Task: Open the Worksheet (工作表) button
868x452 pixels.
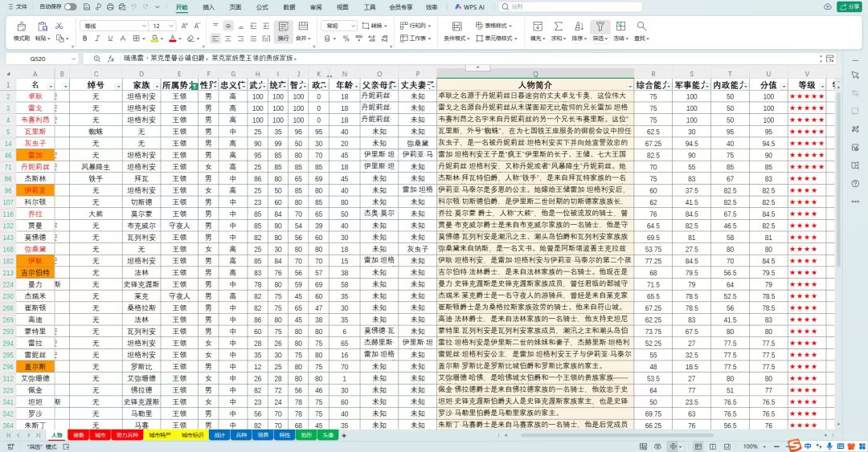Action: click(x=416, y=39)
